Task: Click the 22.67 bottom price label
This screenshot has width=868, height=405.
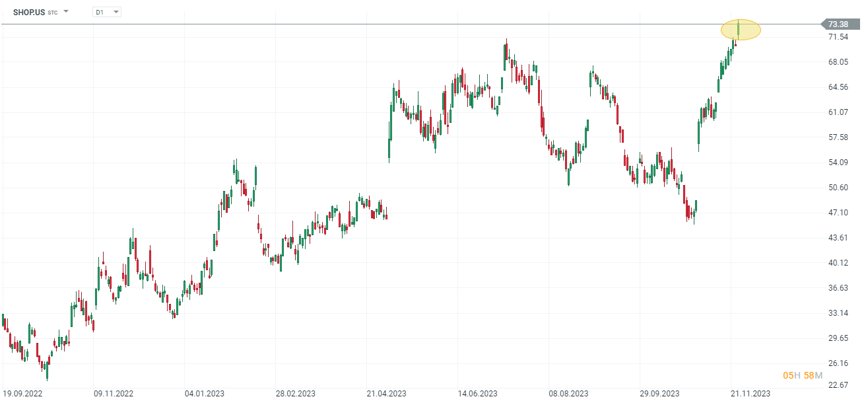Action: click(x=838, y=386)
